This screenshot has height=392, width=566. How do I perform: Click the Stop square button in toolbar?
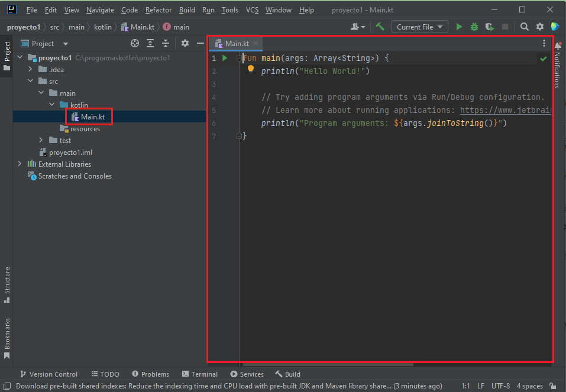pyautogui.click(x=505, y=27)
